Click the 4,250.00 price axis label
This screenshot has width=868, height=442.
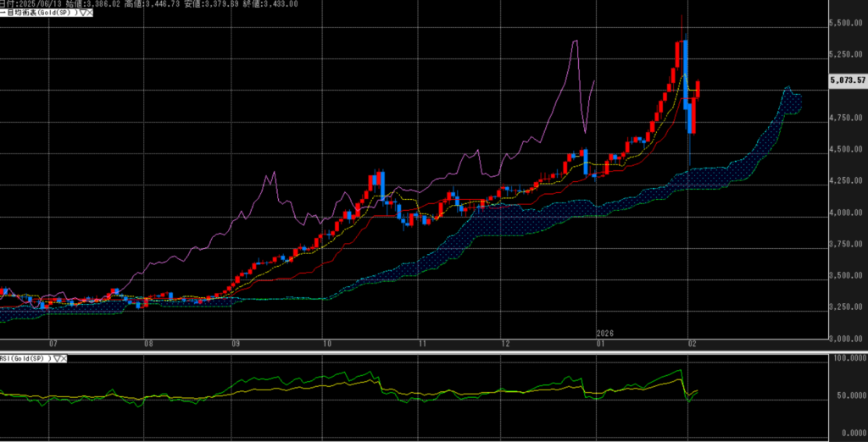849,181
